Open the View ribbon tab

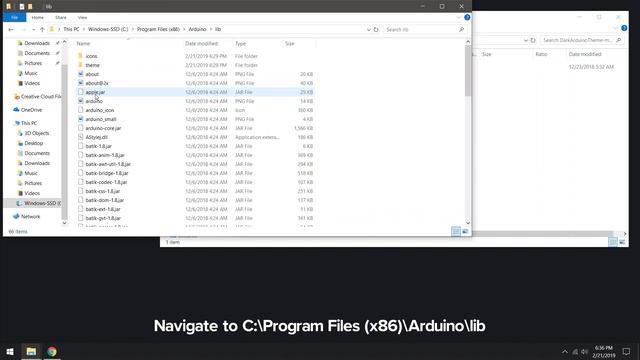[82, 18]
